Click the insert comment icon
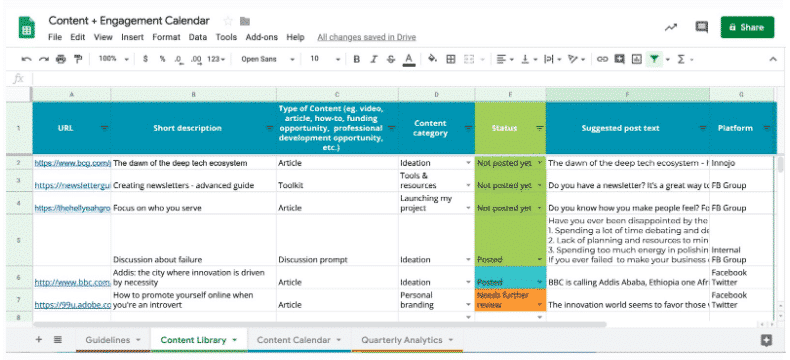This screenshot has height=360, width=790. tap(619, 59)
